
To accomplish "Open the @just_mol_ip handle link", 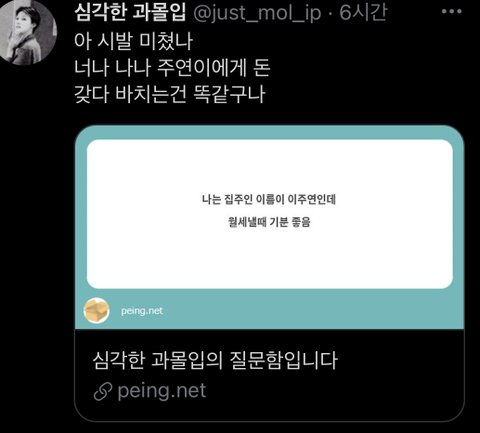I will coord(257,13).
